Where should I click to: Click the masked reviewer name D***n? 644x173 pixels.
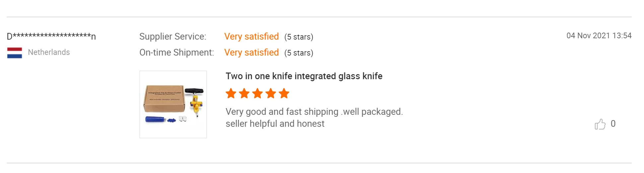point(51,36)
